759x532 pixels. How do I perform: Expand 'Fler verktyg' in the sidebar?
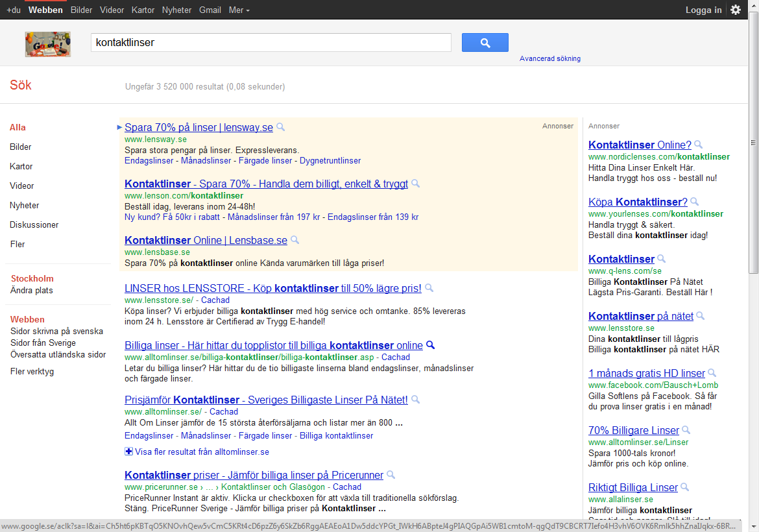[32, 371]
